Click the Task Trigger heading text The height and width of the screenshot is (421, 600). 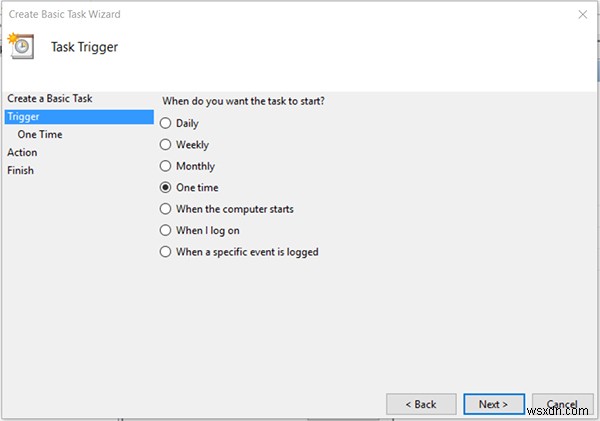[83, 47]
